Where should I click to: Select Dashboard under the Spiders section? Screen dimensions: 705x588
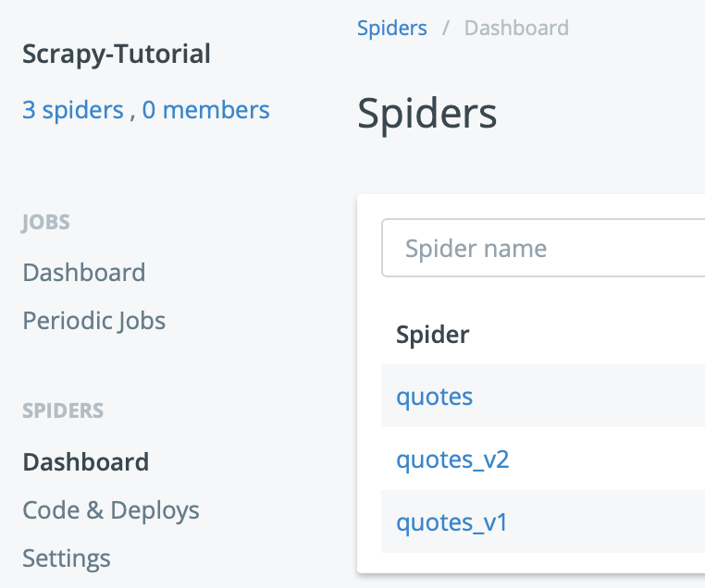pyautogui.click(x=86, y=462)
